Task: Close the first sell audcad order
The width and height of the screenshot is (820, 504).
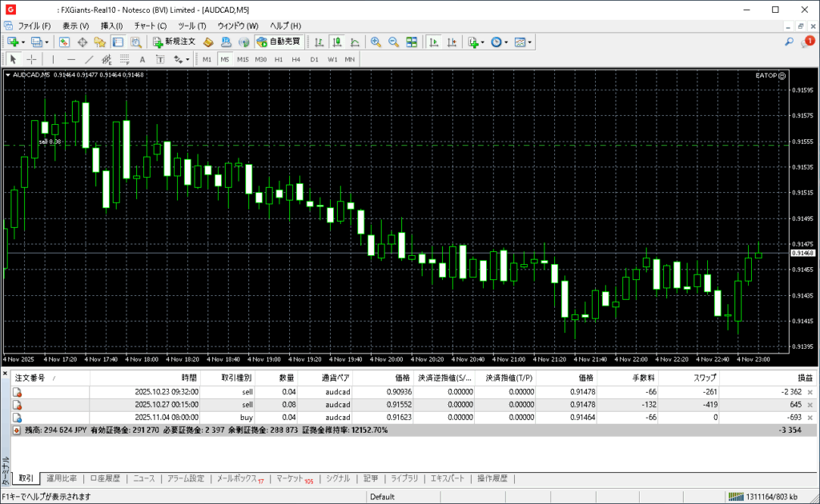Action: pyautogui.click(x=810, y=392)
